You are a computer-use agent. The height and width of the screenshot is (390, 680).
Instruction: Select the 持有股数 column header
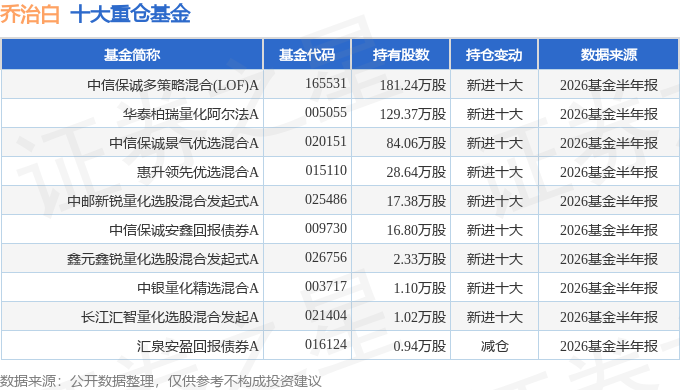click(x=401, y=55)
